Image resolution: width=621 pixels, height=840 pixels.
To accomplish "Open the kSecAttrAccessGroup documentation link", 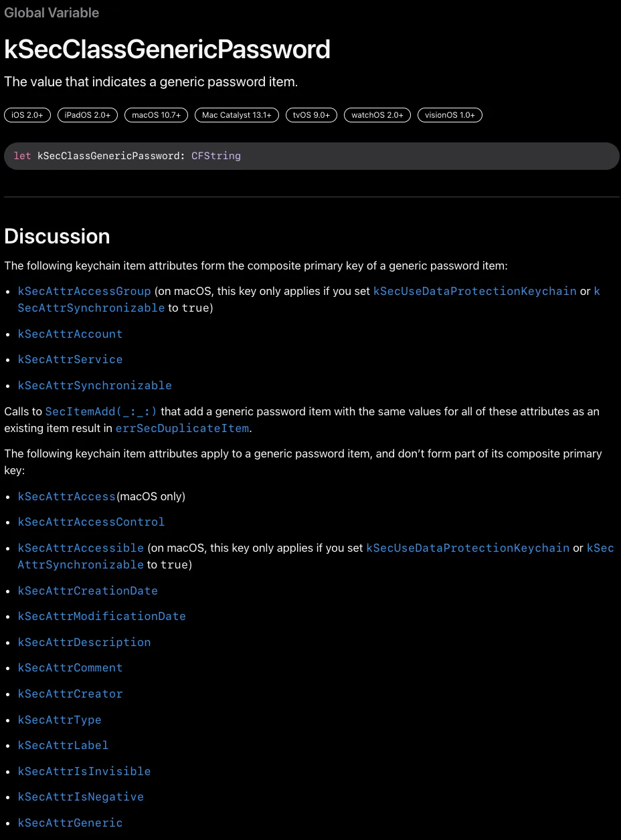I will (x=84, y=291).
